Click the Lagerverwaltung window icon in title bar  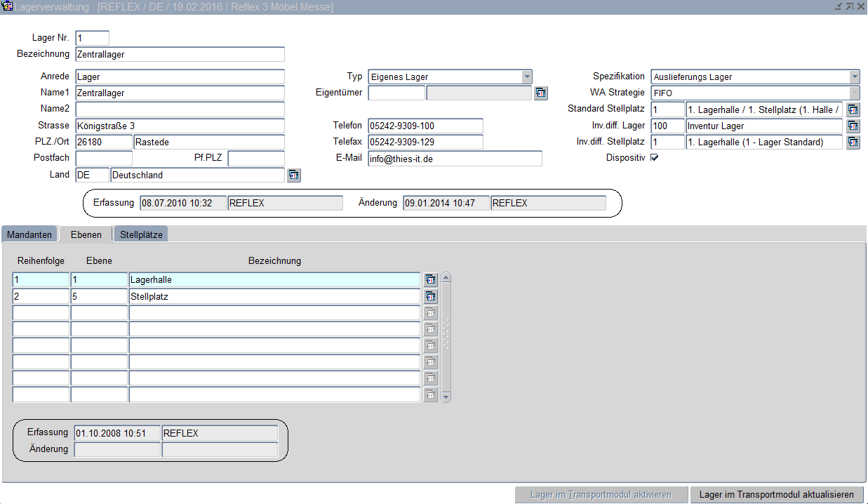(x=8, y=7)
